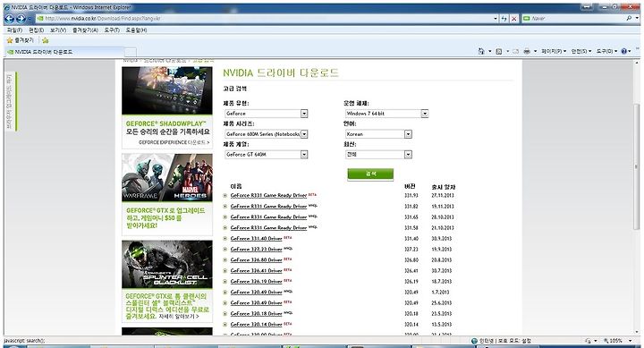Open the address bar history dropdown arrow

tap(496, 19)
